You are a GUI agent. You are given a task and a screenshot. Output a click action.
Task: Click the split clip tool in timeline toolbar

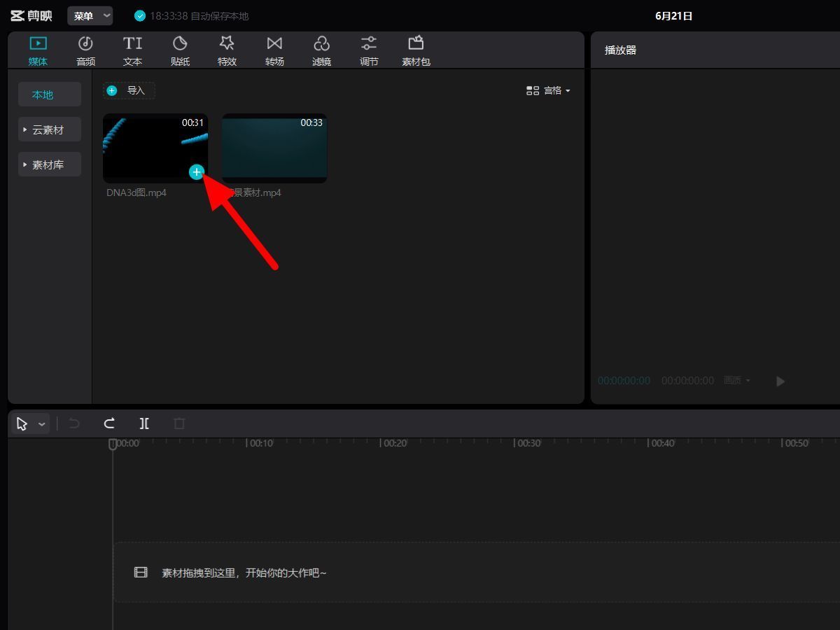(144, 423)
